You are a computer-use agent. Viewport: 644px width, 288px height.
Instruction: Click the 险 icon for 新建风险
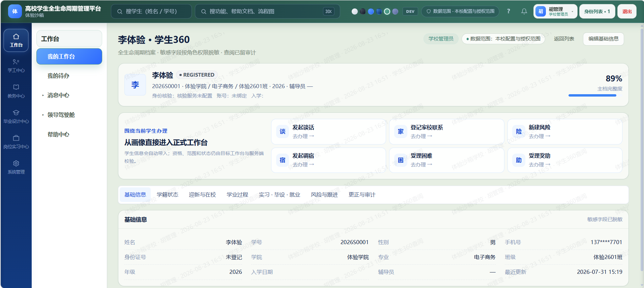click(x=519, y=131)
